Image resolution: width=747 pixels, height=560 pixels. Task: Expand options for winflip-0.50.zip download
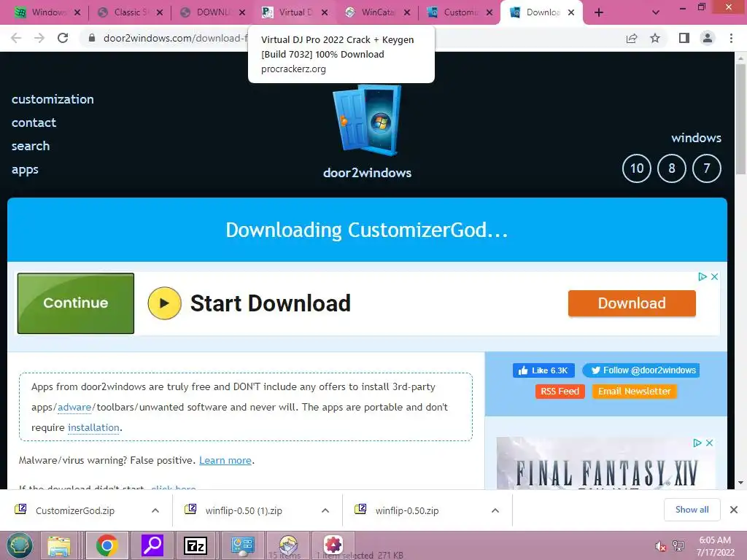495,510
